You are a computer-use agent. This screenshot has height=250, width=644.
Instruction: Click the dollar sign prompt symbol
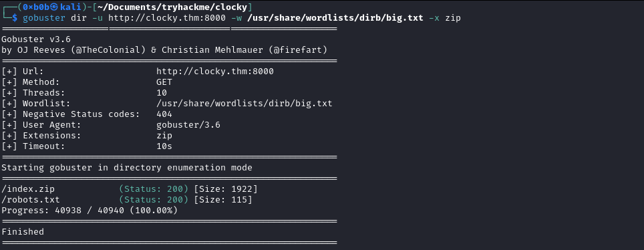coord(15,18)
